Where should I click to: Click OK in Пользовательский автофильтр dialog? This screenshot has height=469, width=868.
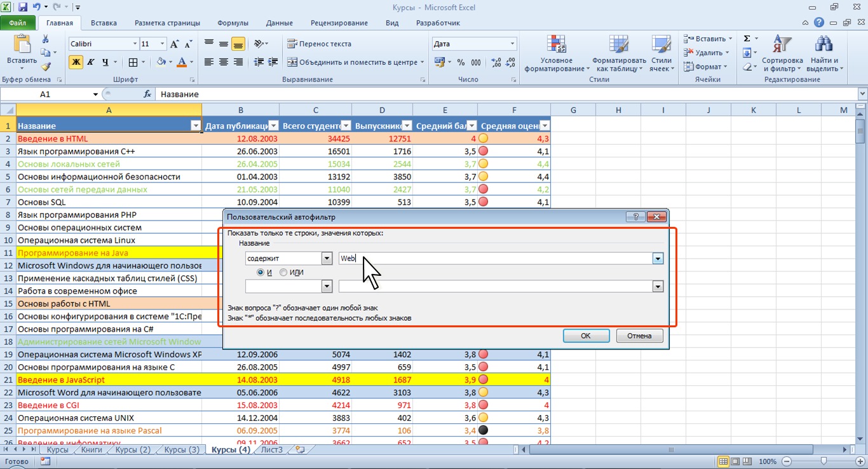pyautogui.click(x=586, y=336)
